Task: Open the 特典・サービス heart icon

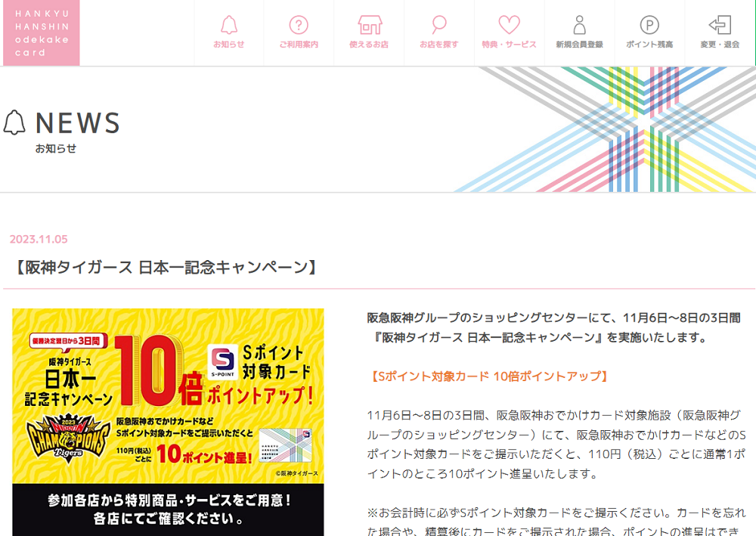Action: [509, 25]
